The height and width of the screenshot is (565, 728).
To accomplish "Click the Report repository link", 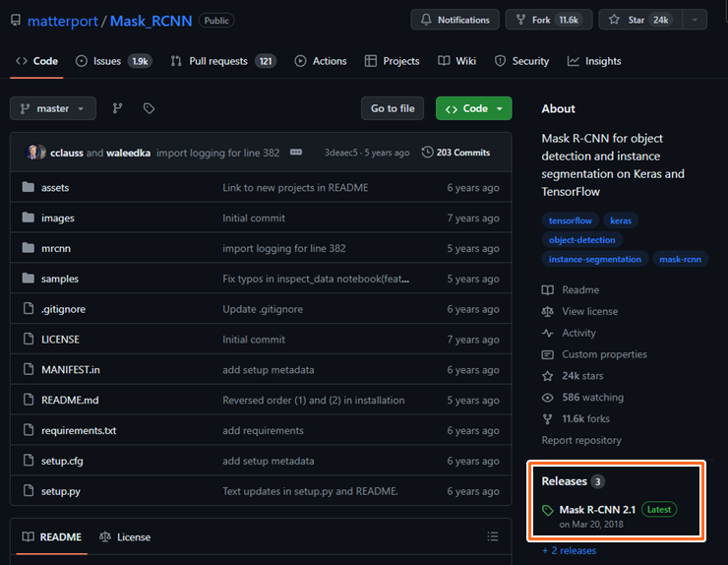I will click(581, 440).
